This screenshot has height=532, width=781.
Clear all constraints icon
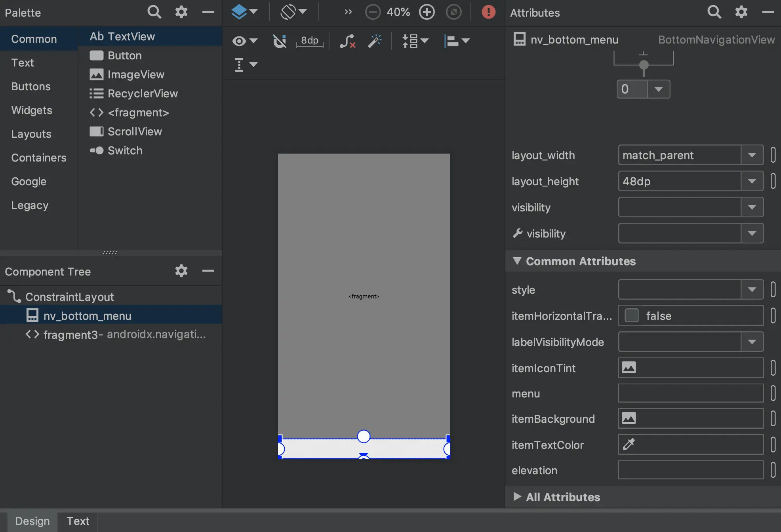tap(347, 41)
